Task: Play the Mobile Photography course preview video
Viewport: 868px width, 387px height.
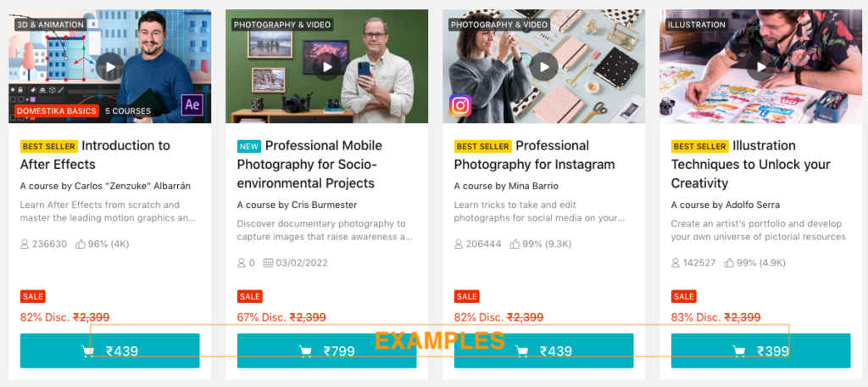Action: 326,67
